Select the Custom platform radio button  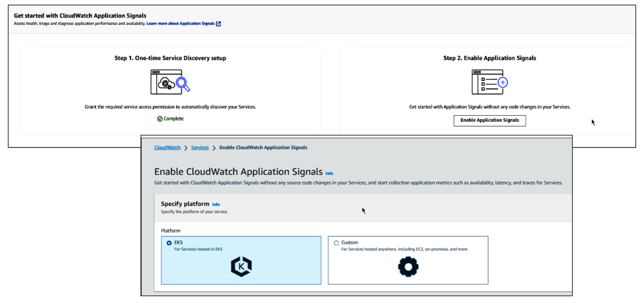pyautogui.click(x=336, y=243)
